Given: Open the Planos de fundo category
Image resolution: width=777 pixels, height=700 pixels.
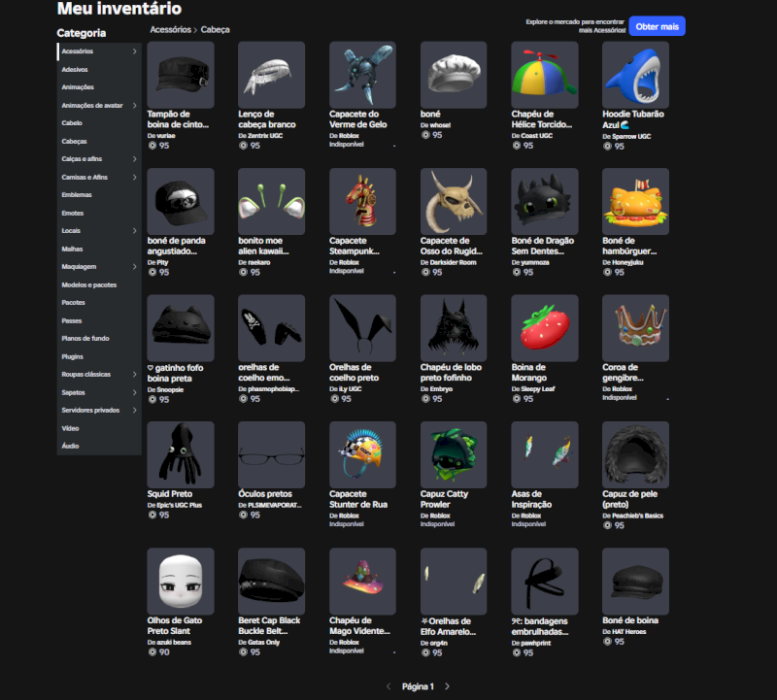Looking at the screenshot, I should pyautogui.click(x=99, y=339).
